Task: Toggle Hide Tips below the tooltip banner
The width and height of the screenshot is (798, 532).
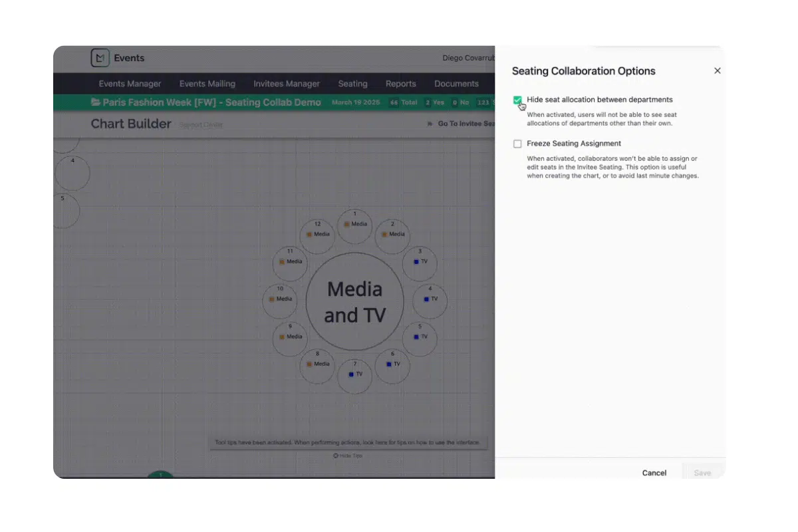Action: tap(347, 456)
